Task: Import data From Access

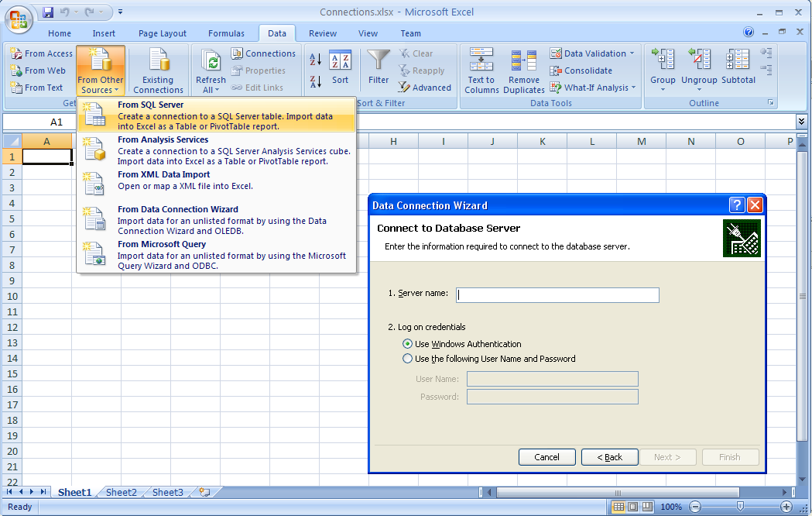Action: [42, 53]
